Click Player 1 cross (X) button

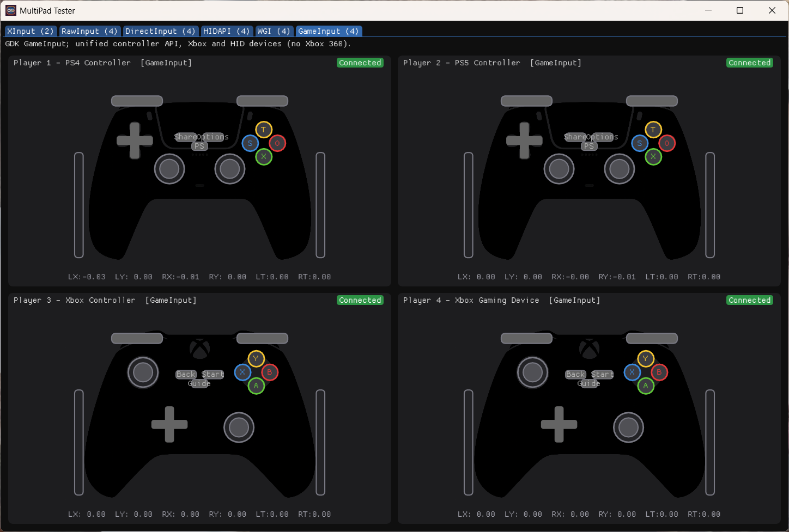[264, 157]
